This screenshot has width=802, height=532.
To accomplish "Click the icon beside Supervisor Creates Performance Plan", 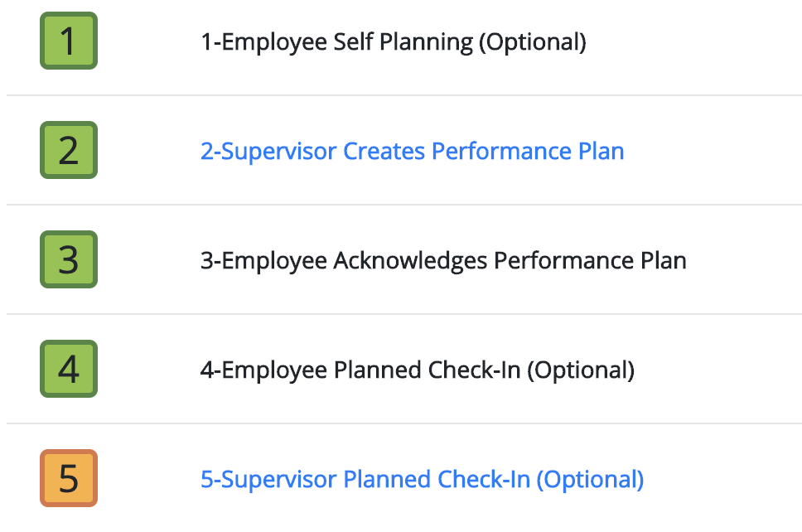I will click(69, 150).
